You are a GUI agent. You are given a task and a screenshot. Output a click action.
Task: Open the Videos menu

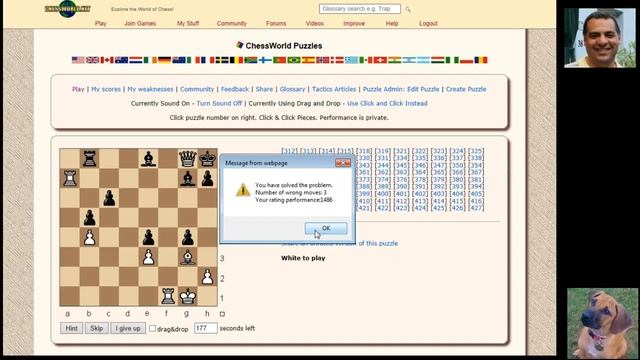click(x=314, y=24)
